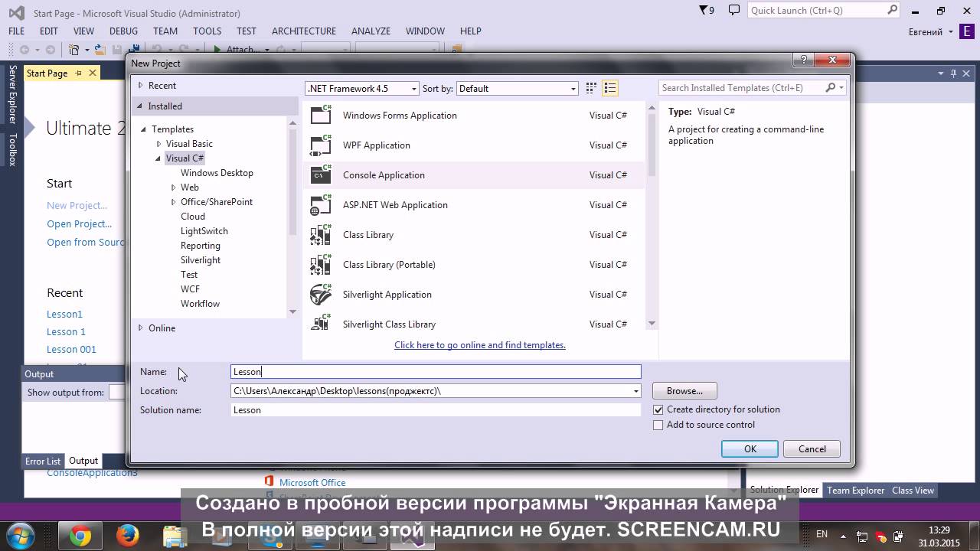Open the Server Explorer side tab

tap(12, 94)
